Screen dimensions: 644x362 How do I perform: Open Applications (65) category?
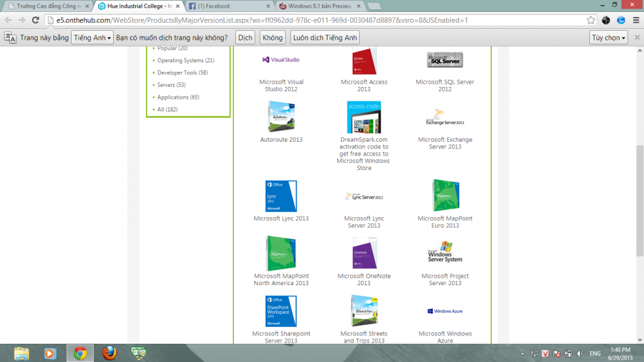click(178, 97)
